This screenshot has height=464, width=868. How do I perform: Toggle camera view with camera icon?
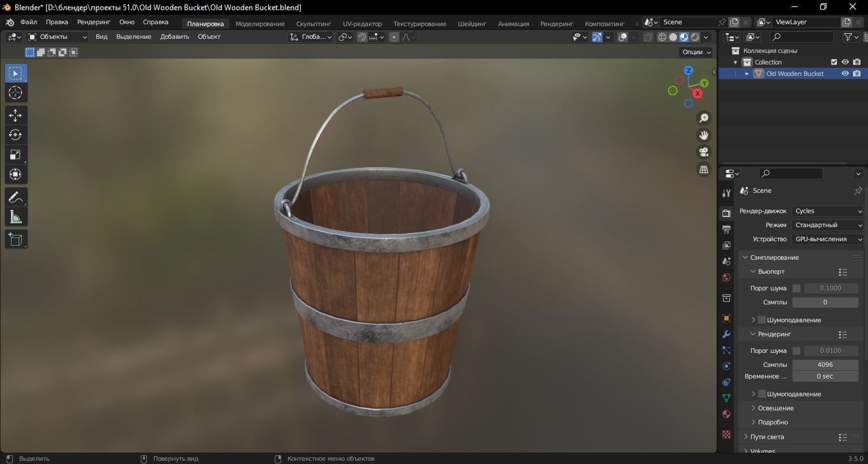(x=704, y=153)
